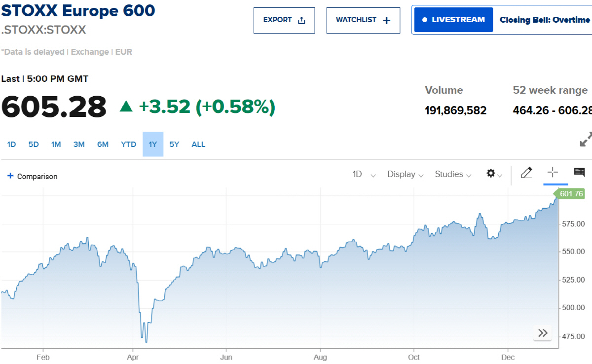Viewport: 592px width, 364px height.
Task: Switch to the 5D timeframe
Action: [x=33, y=144]
